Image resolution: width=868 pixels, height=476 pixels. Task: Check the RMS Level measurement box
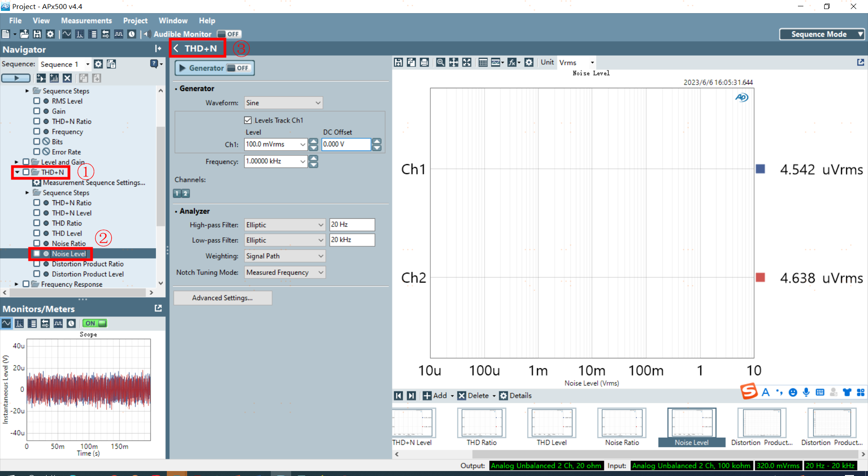[37, 101]
